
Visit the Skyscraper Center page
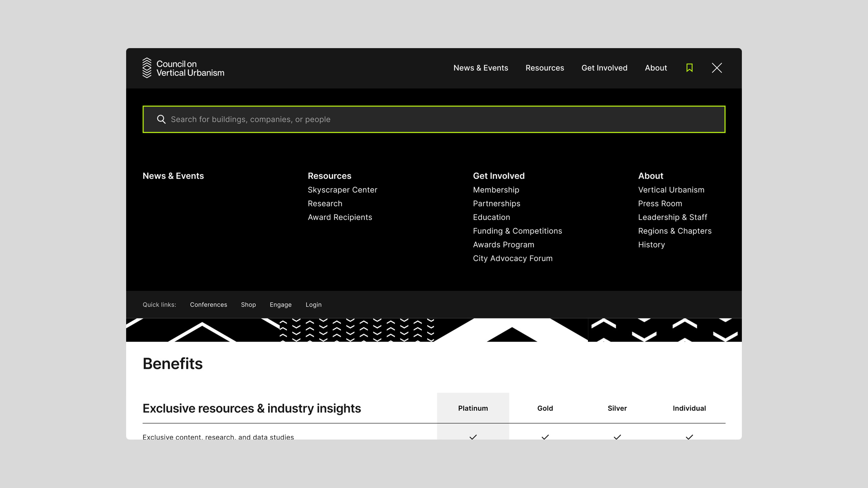[x=342, y=190]
